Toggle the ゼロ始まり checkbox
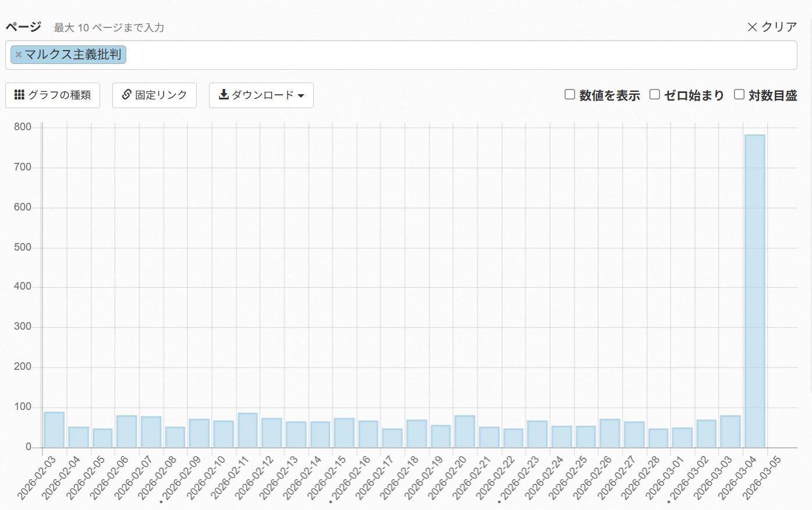This screenshot has height=510, width=812. click(x=655, y=94)
